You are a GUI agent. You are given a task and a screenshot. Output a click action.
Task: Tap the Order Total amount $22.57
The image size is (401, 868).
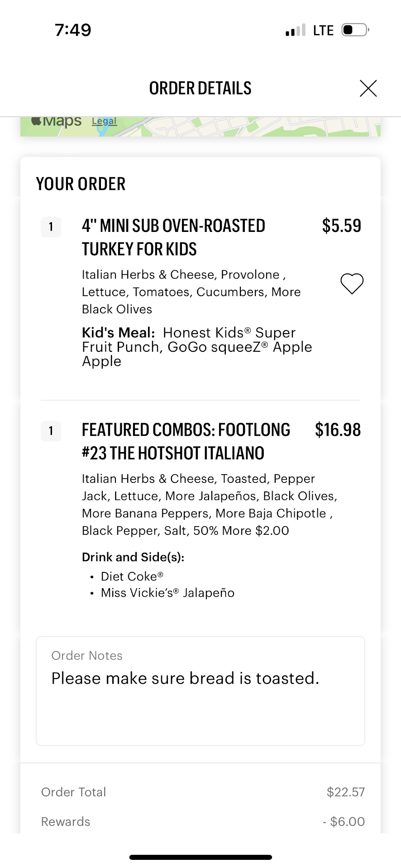[x=345, y=792]
